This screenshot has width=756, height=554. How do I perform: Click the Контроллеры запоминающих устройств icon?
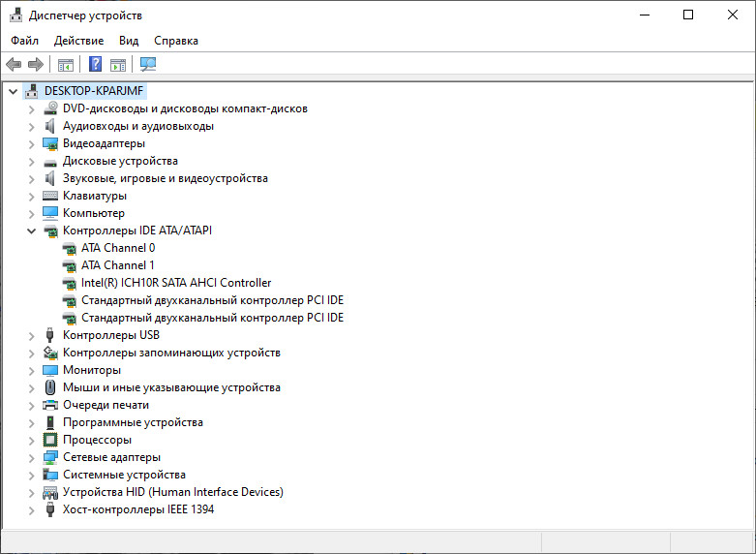pyautogui.click(x=50, y=353)
